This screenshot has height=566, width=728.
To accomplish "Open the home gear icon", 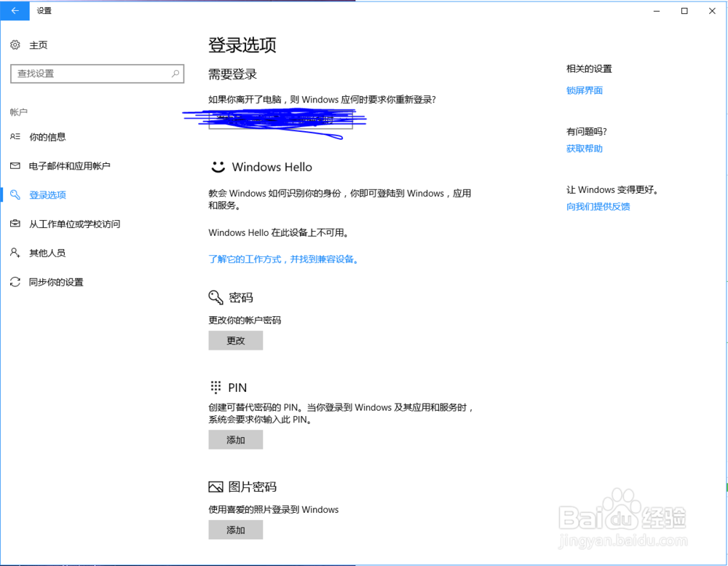I will point(15,44).
